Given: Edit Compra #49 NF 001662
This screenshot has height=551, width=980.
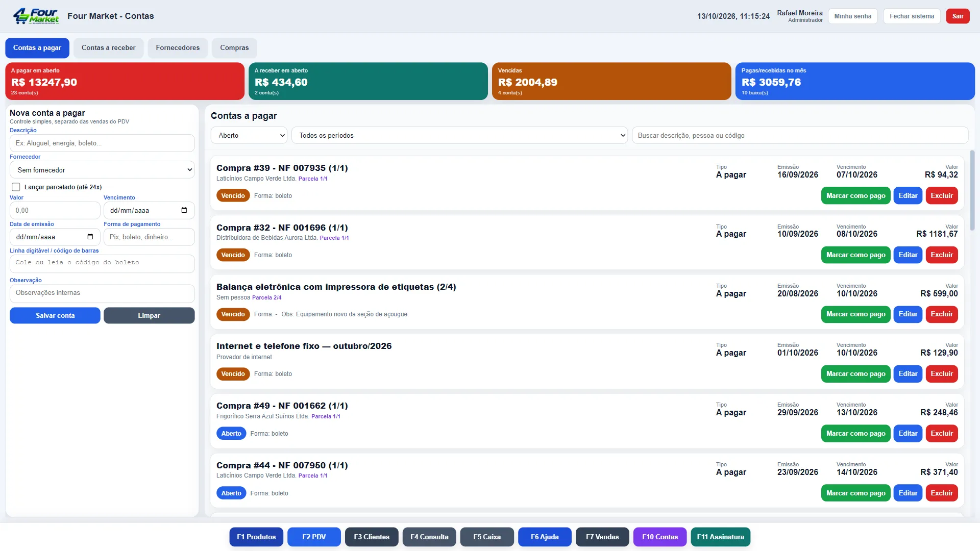Looking at the screenshot, I should point(908,434).
